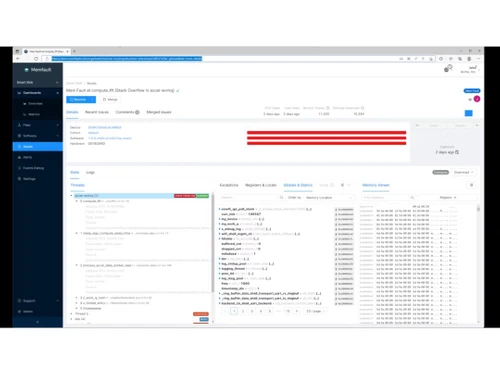
Task: Switch to the Comments tab
Action: click(127, 112)
